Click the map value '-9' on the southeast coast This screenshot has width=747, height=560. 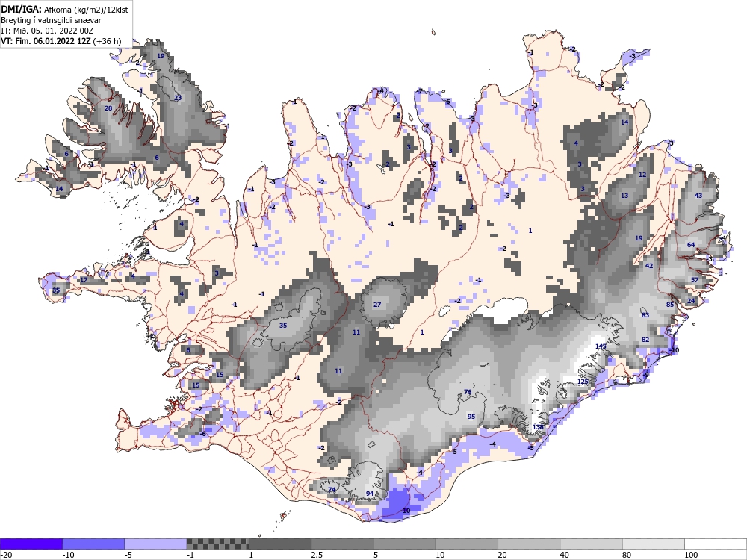click(x=645, y=375)
